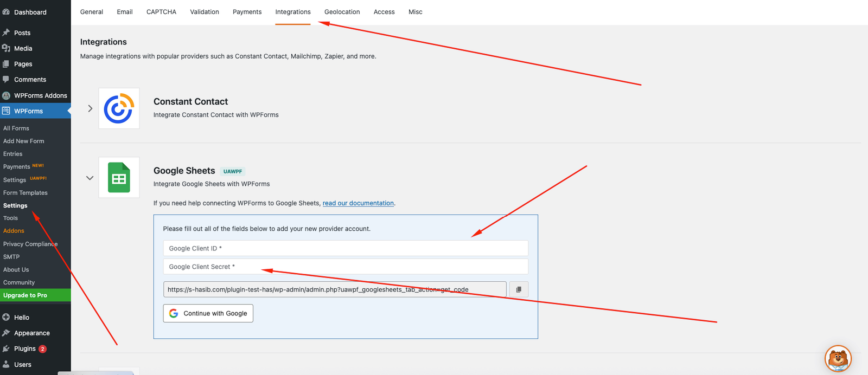Open Media library in sidebar
This screenshot has width=868, height=375.
(x=23, y=48)
